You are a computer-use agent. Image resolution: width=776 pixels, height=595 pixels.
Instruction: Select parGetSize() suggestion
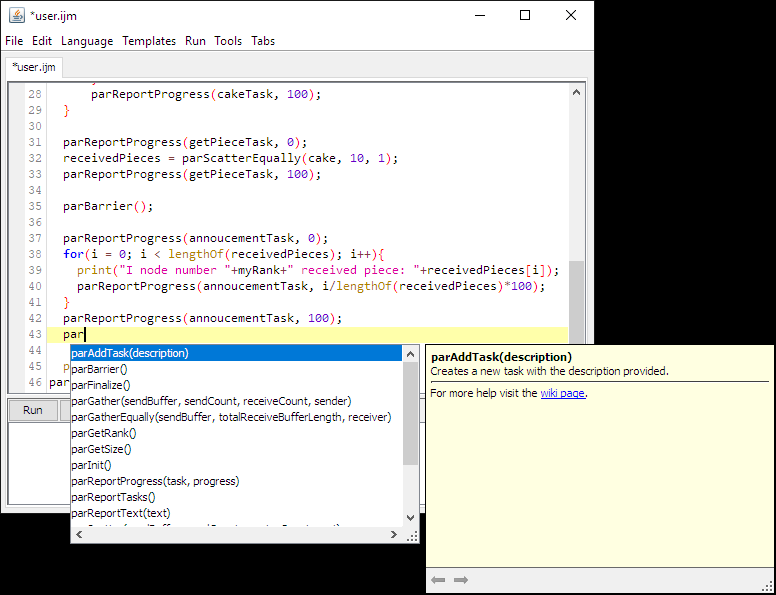pos(236,449)
